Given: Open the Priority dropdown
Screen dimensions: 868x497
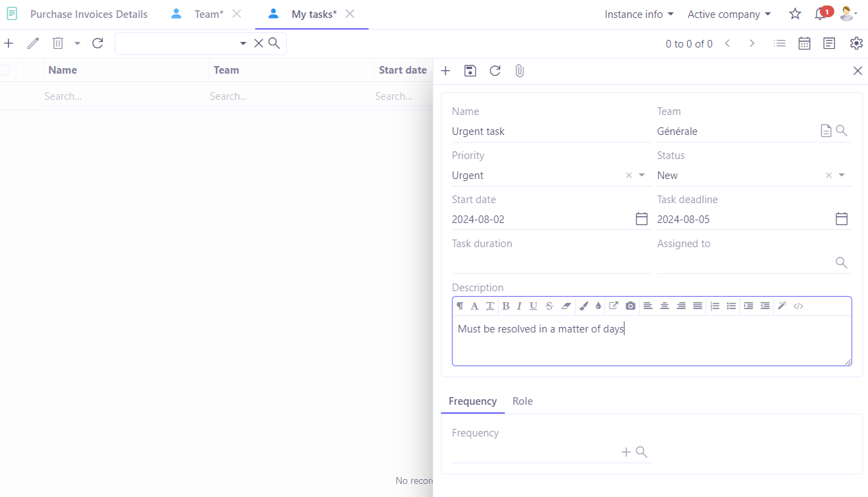Looking at the screenshot, I should (641, 175).
